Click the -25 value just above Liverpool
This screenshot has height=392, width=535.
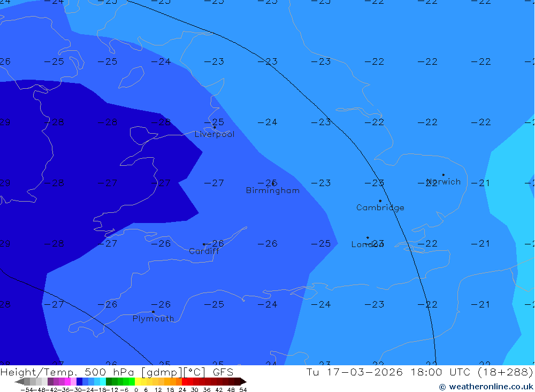(214, 122)
